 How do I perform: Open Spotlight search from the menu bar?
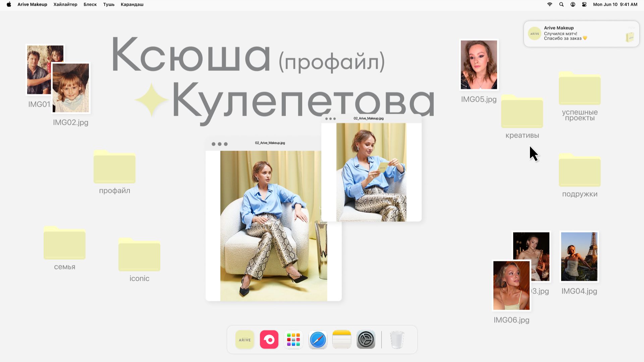click(x=561, y=4)
